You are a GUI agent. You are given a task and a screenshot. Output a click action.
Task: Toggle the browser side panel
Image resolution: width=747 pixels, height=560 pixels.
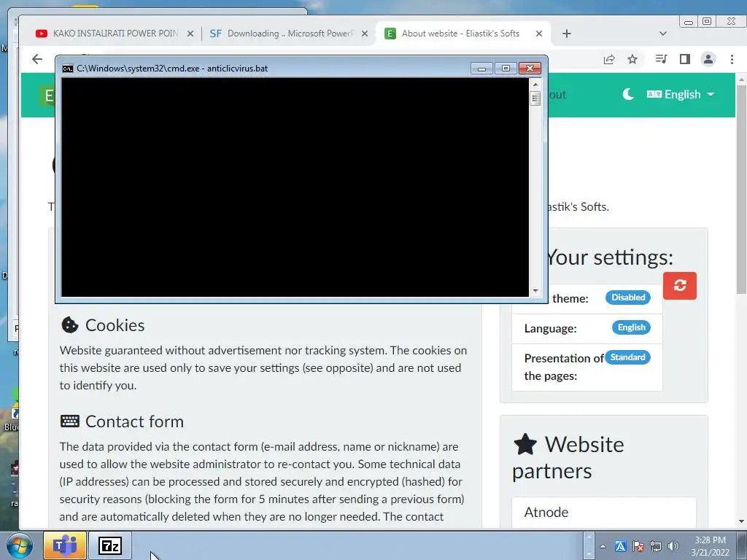click(x=684, y=59)
